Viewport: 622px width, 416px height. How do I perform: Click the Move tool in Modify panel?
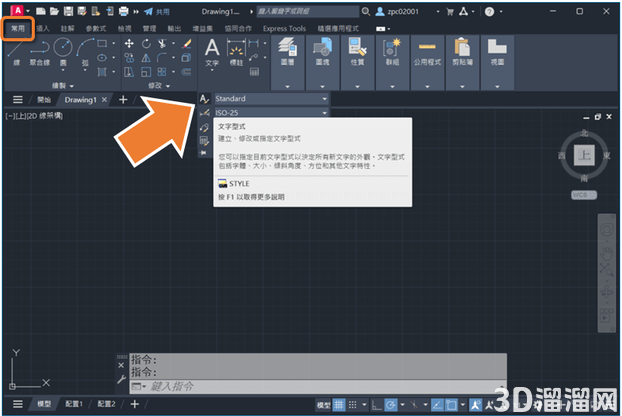[x=129, y=43]
